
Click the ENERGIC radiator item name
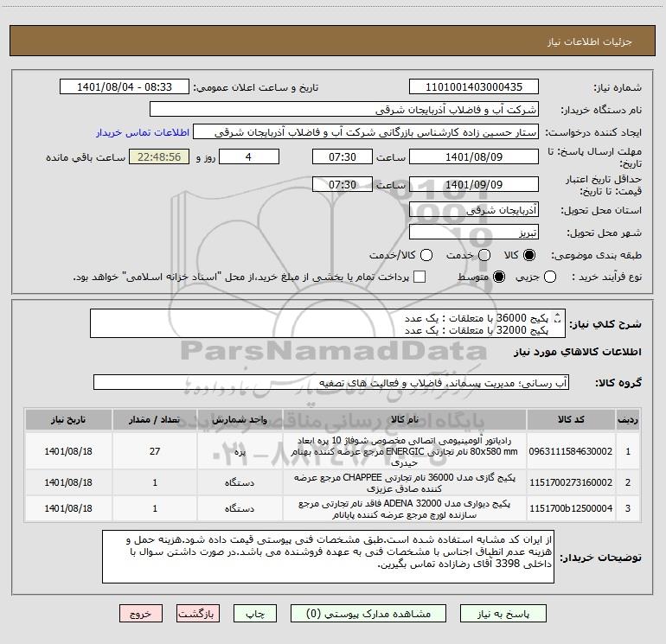(405, 451)
